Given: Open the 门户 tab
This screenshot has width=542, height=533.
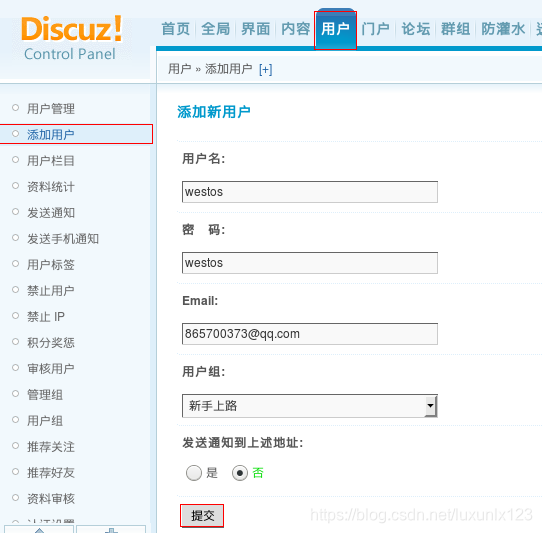Looking at the screenshot, I should [375, 29].
